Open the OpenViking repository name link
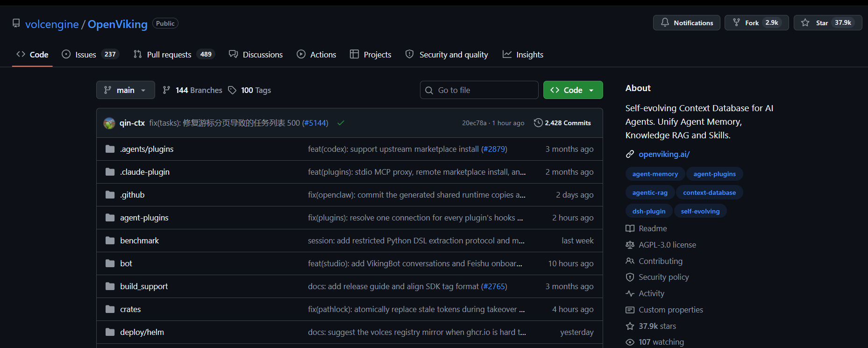868x348 pixels. (x=118, y=24)
